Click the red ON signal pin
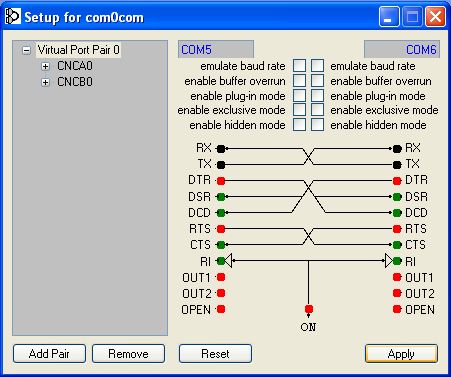The image size is (451, 377). pyautogui.click(x=309, y=309)
